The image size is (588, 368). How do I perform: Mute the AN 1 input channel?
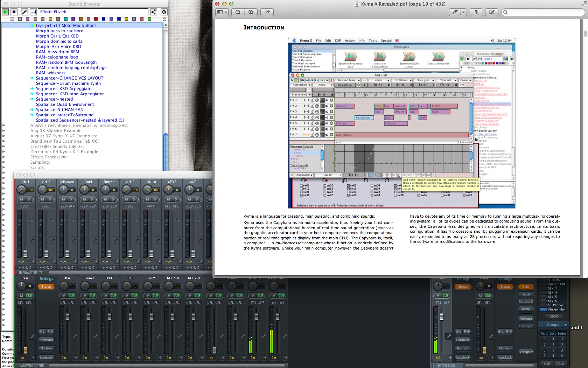point(21,199)
